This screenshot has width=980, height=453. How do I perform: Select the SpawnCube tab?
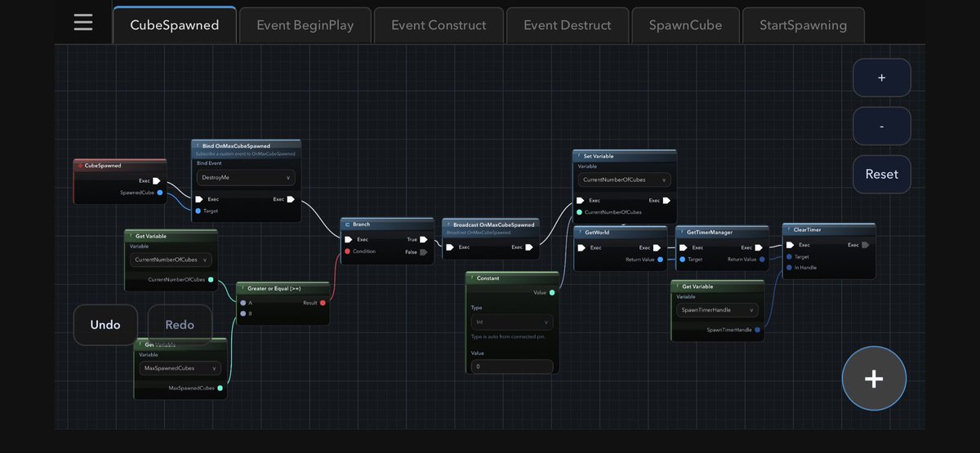(x=686, y=25)
